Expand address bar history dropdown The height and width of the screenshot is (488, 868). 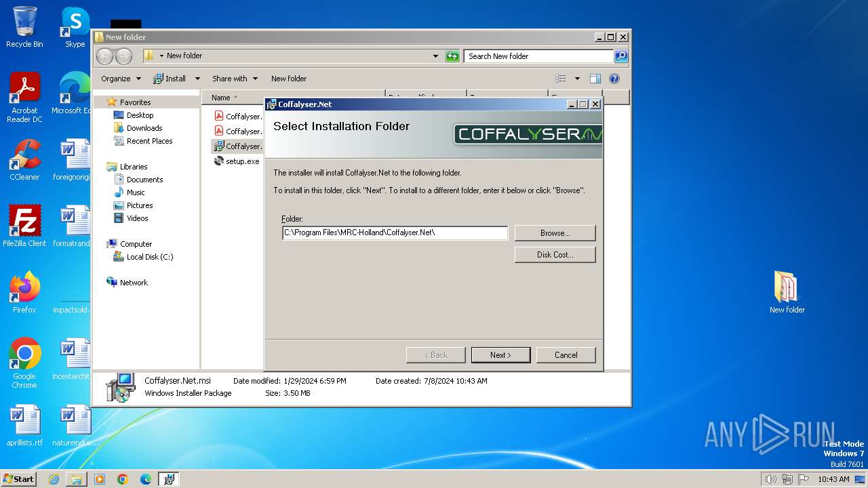(x=435, y=56)
